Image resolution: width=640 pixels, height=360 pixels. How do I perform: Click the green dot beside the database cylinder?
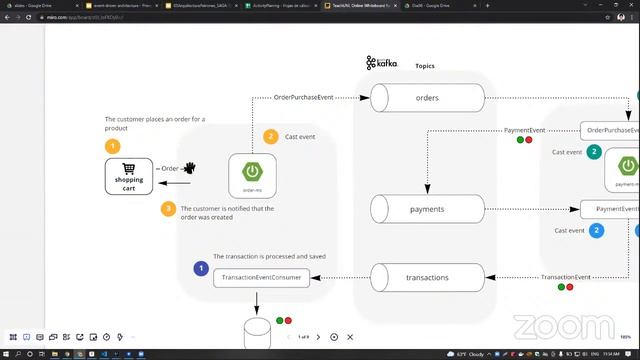(280, 320)
